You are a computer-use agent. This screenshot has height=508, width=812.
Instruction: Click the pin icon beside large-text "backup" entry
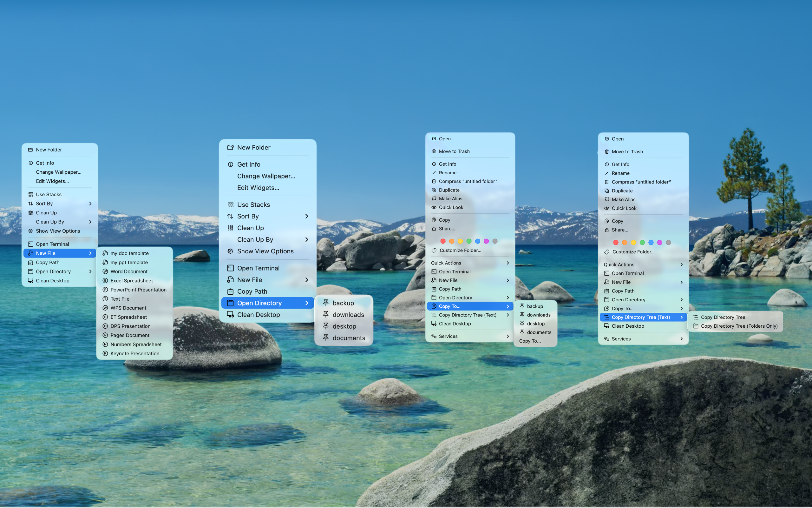(x=326, y=303)
